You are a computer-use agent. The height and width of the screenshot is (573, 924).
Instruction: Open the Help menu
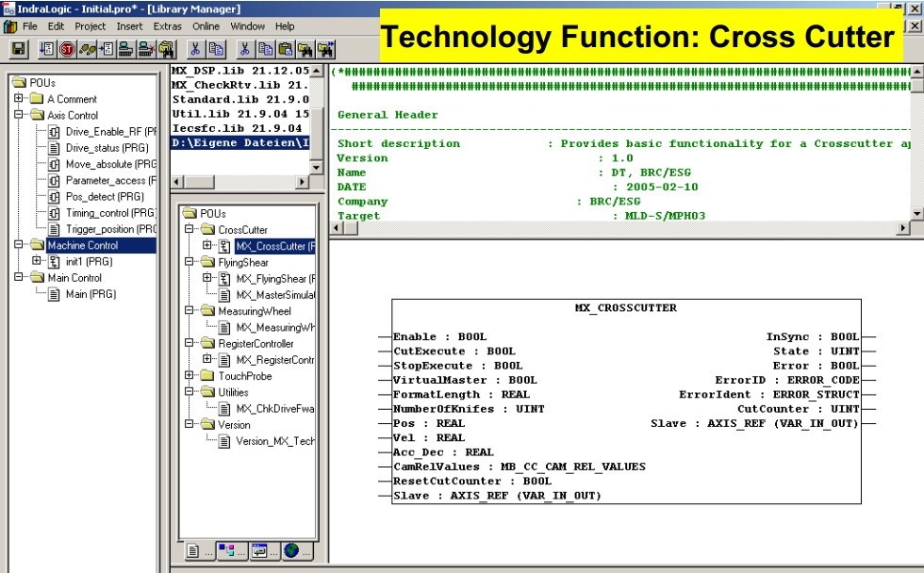tap(285, 25)
